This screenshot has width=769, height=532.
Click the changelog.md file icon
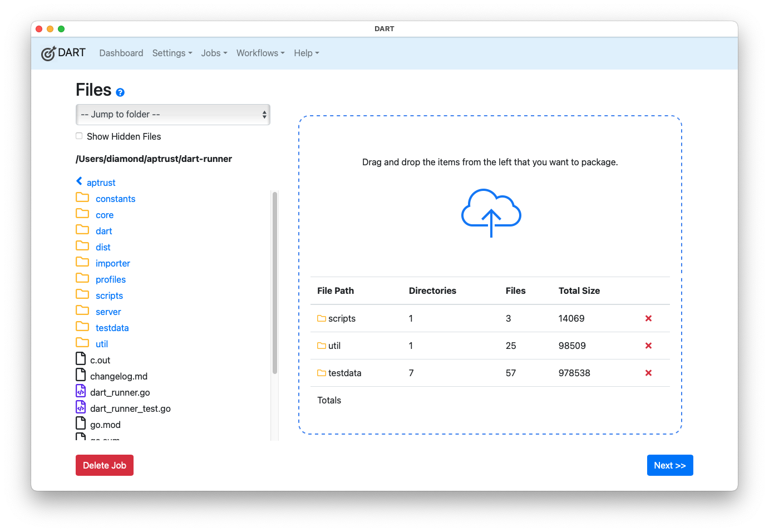[81, 375]
